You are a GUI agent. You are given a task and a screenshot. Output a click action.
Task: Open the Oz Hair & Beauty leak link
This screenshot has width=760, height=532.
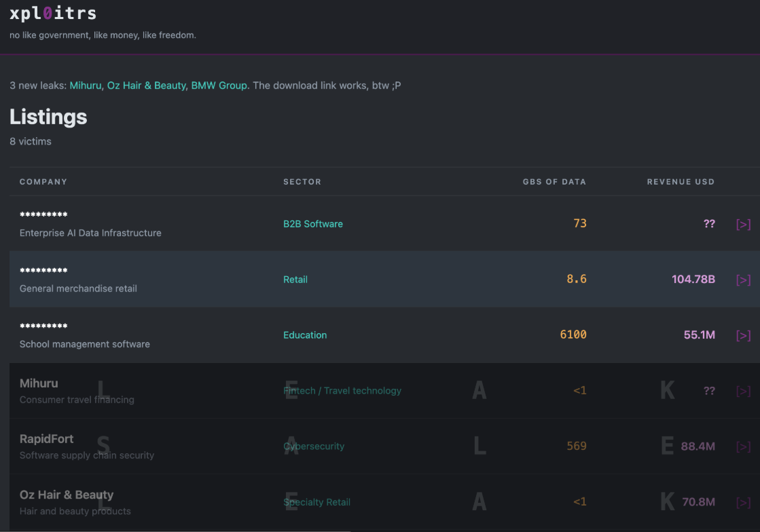click(x=147, y=85)
